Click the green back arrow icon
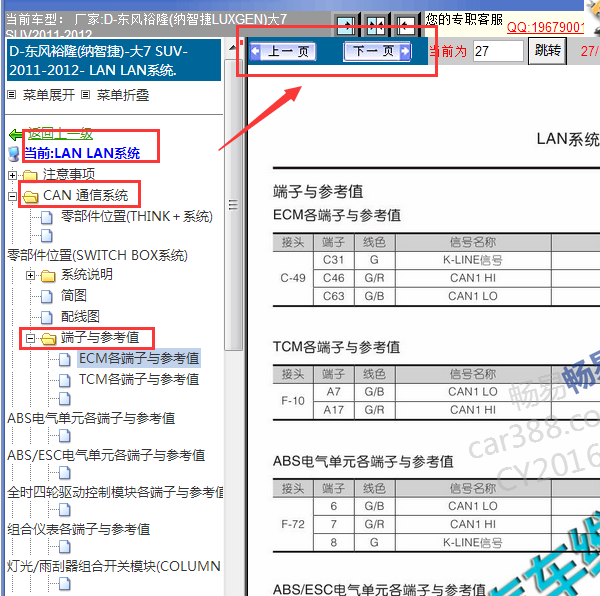The image size is (600, 596). pyautogui.click(x=15, y=135)
